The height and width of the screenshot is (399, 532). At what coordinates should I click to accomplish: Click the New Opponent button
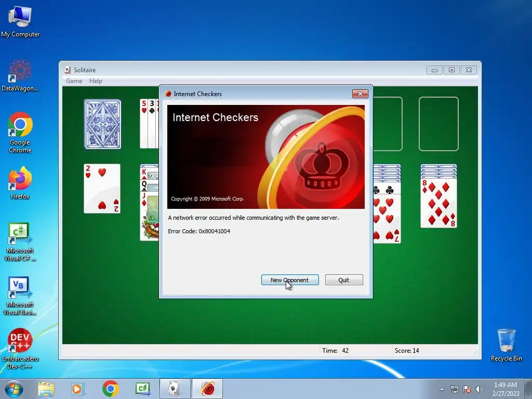pos(290,280)
